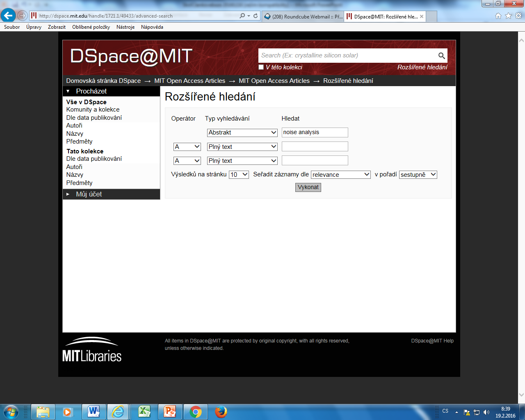Refresh the page with the reload icon

pyautogui.click(x=256, y=16)
